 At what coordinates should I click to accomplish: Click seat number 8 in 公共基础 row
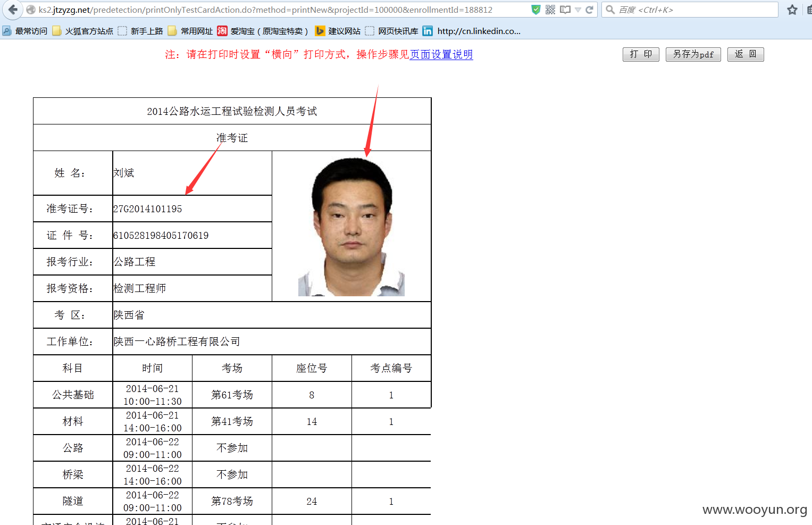pyautogui.click(x=312, y=395)
